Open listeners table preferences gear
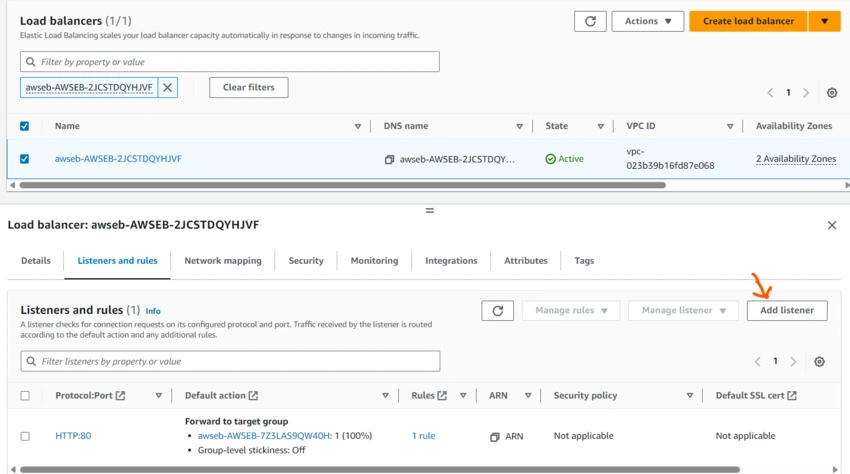This screenshot has width=850, height=474. (819, 361)
